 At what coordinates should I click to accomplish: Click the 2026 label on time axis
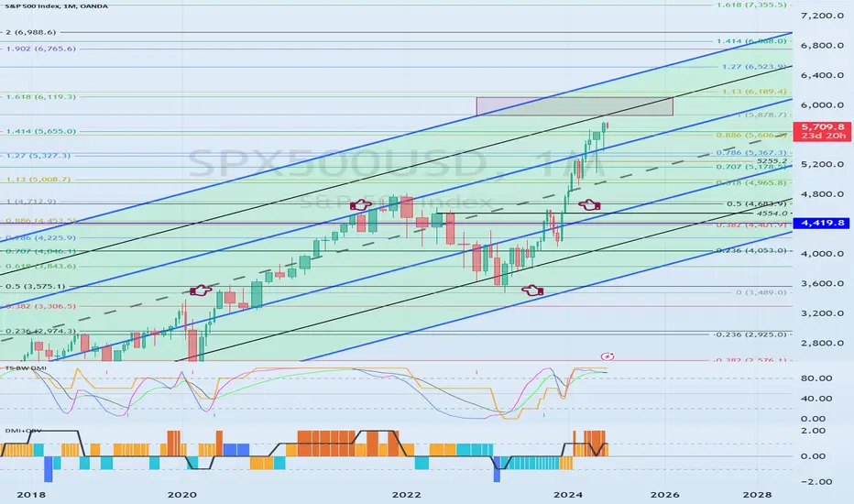coord(665,495)
